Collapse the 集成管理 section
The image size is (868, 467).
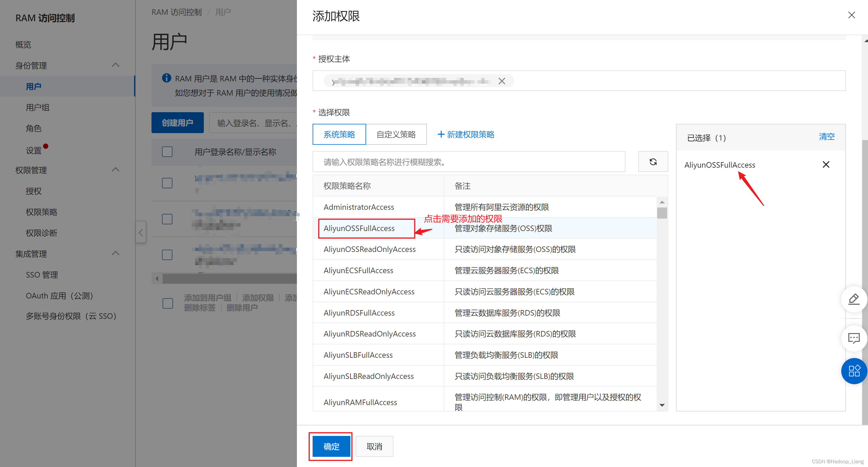[115, 253]
